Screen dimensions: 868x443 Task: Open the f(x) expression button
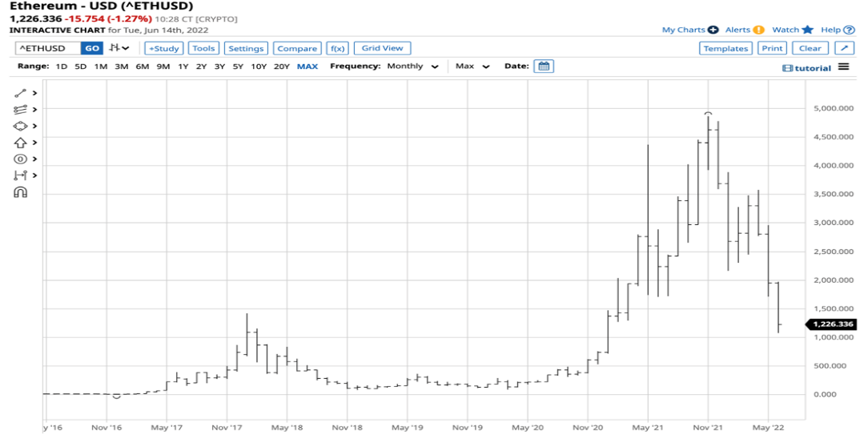pyautogui.click(x=337, y=48)
